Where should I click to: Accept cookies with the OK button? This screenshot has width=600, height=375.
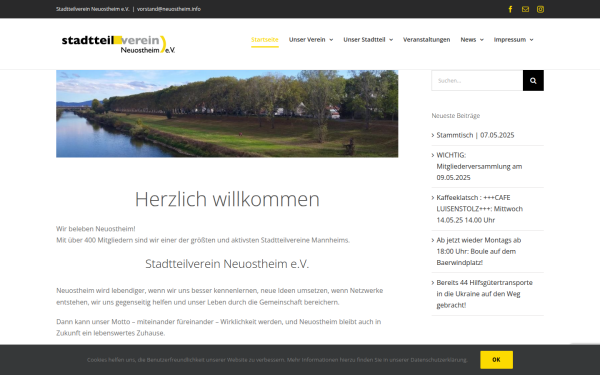496,360
